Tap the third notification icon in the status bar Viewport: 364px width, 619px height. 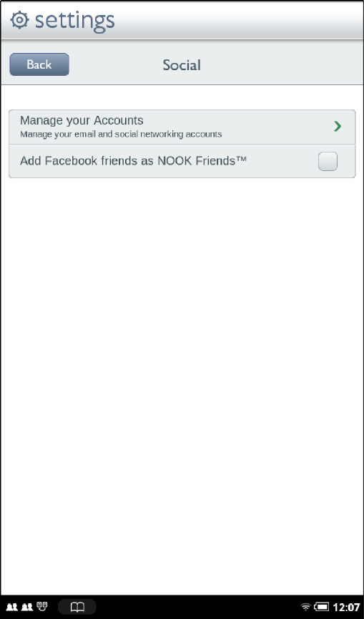(x=42, y=606)
